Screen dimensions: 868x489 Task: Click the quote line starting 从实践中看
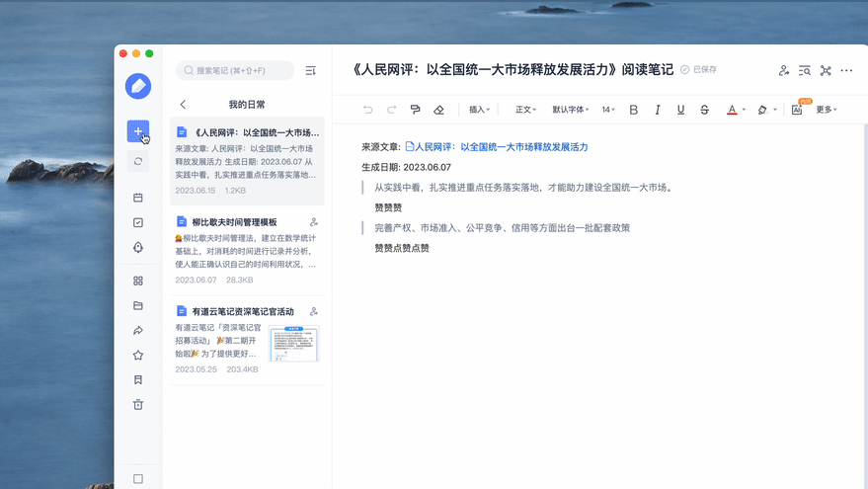click(x=524, y=188)
